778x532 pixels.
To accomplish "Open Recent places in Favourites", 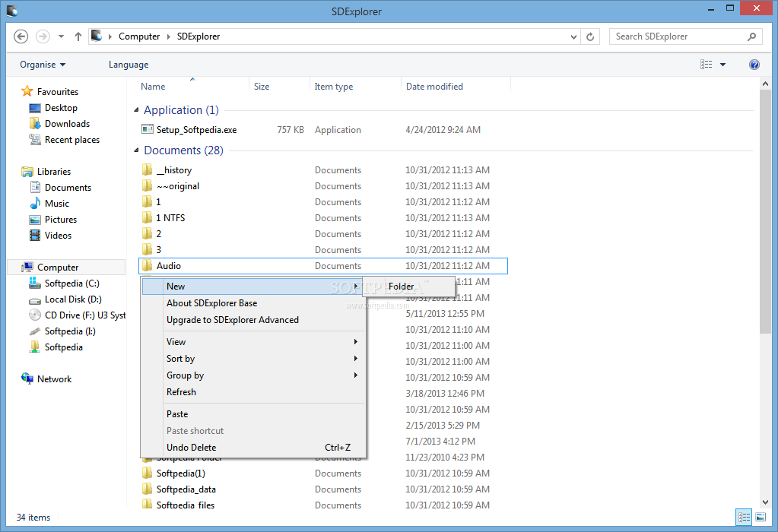I will pos(65,140).
